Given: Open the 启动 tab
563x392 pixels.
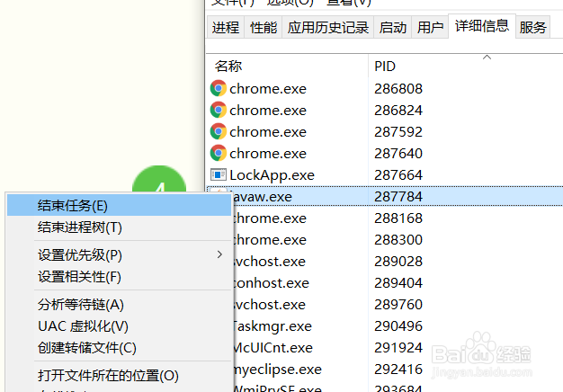Looking at the screenshot, I should click(393, 27).
